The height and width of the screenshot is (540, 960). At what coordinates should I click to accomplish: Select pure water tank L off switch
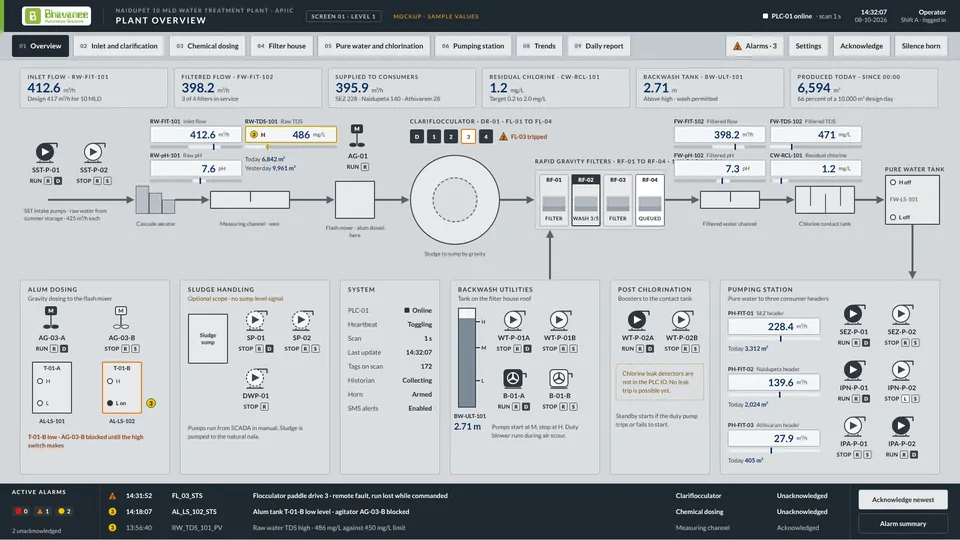[x=893, y=217]
